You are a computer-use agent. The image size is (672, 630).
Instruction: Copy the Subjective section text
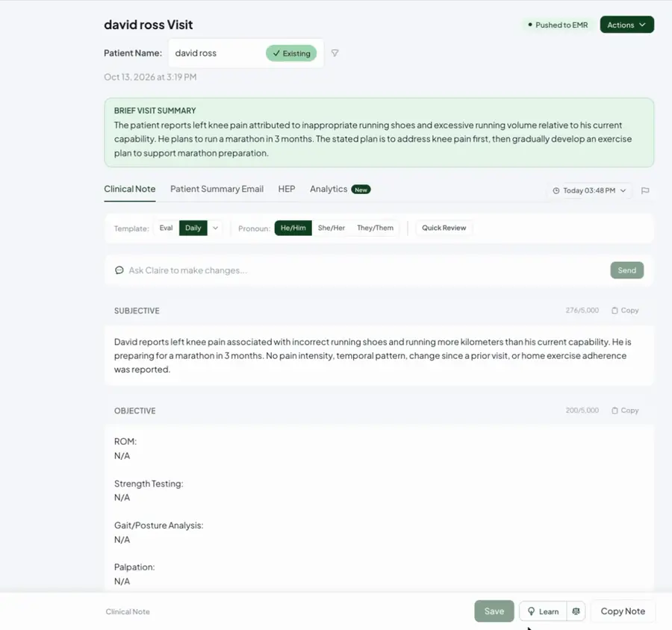pos(625,311)
